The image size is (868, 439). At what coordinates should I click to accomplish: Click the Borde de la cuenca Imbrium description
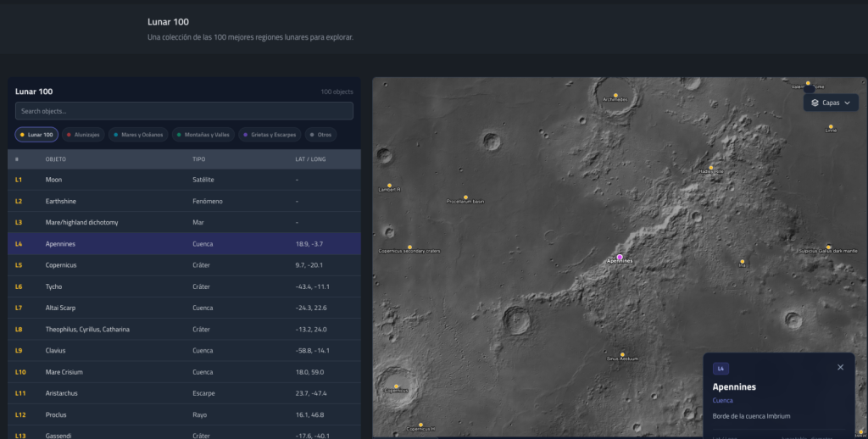[751, 416]
